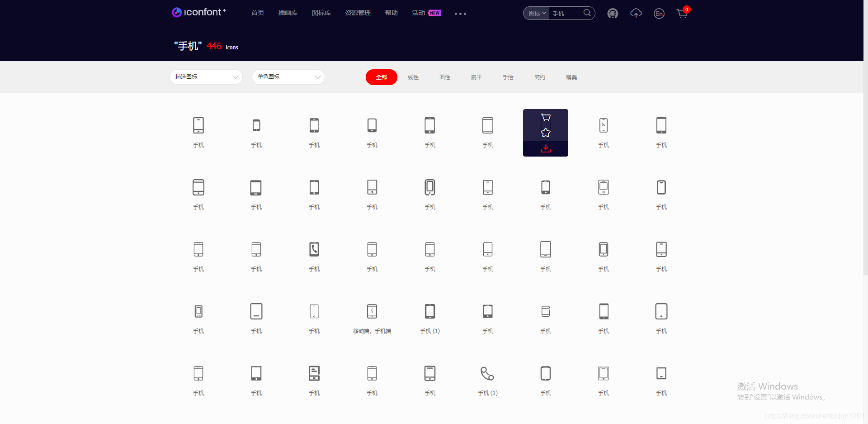Click the search magnifier icon in search bar
The height and width of the screenshot is (424, 868).
(x=587, y=13)
